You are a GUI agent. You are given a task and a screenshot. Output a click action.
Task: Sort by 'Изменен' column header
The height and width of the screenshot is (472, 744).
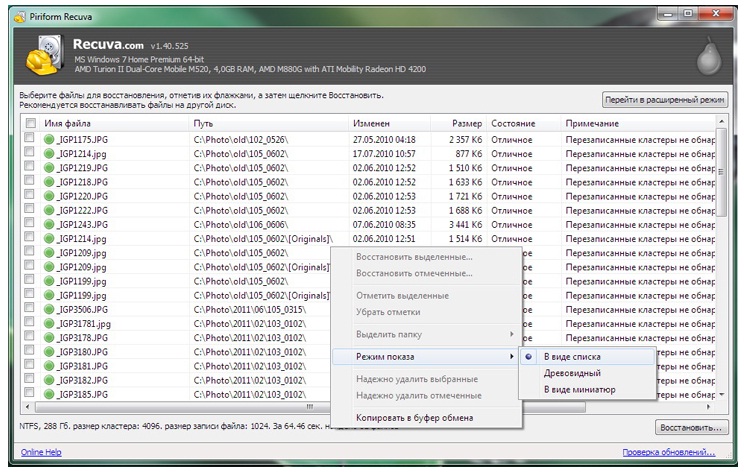click(x=390, y=123)
